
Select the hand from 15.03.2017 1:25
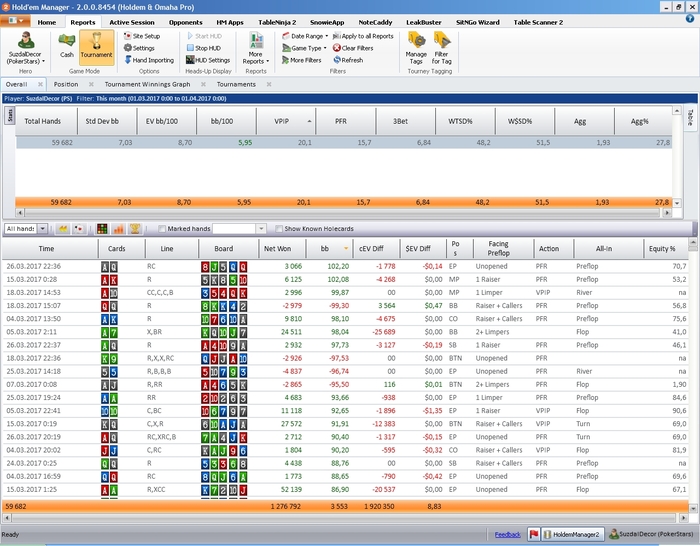pos(345,490)
